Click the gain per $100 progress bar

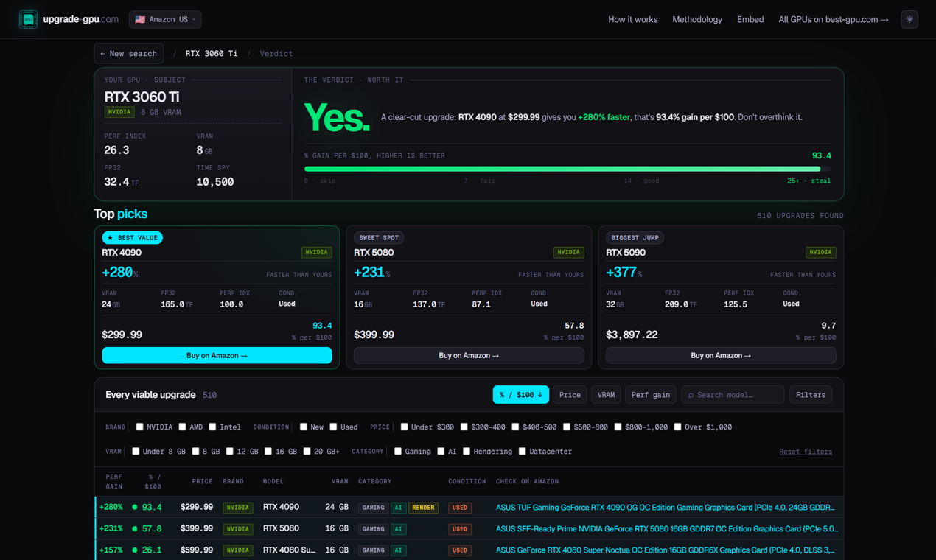tap(567, 169)
